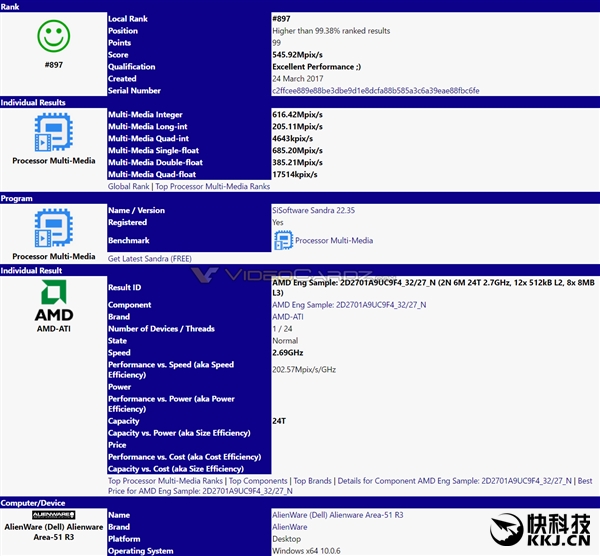600x556 pixels.
Task: Click Processor Multi-Media icon in Program section
Action: (x=54, y=228)
